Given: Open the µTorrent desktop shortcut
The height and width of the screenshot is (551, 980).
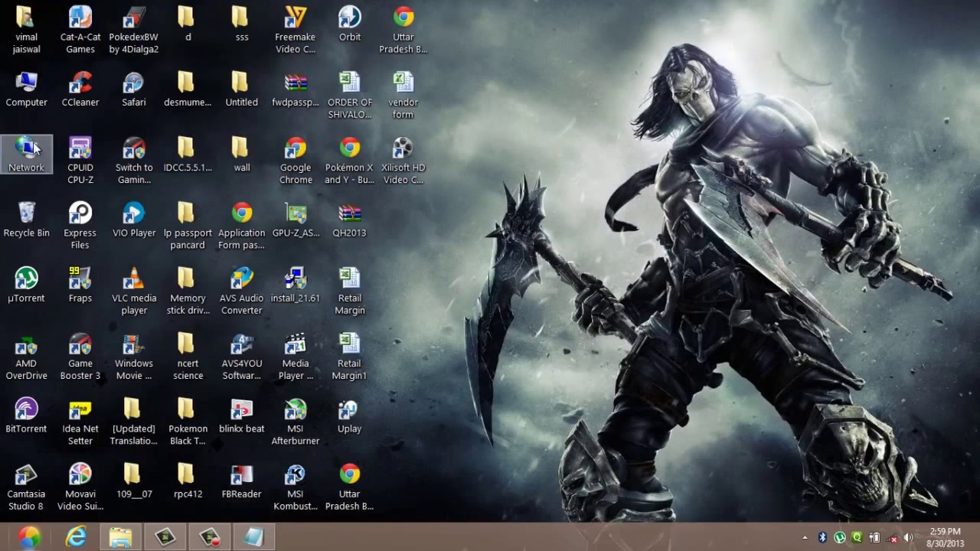Looking at the screenshot, I should 26,285.
